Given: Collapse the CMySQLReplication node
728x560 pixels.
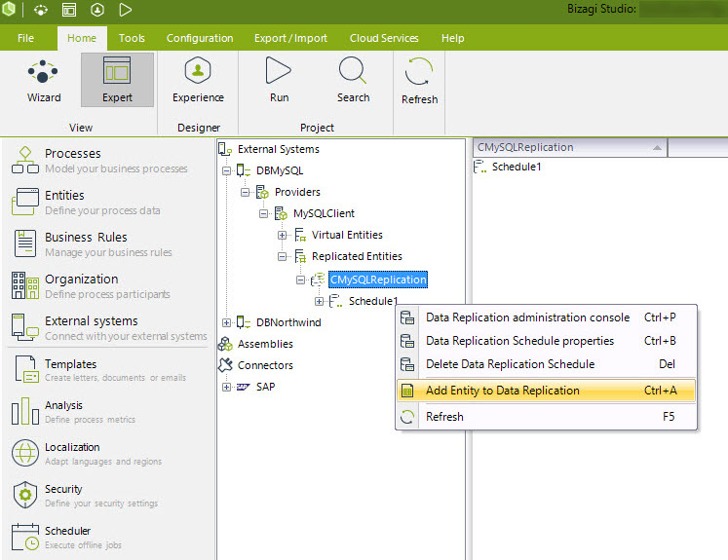Looking at the screenshot, I should click(x=300, y=280).
